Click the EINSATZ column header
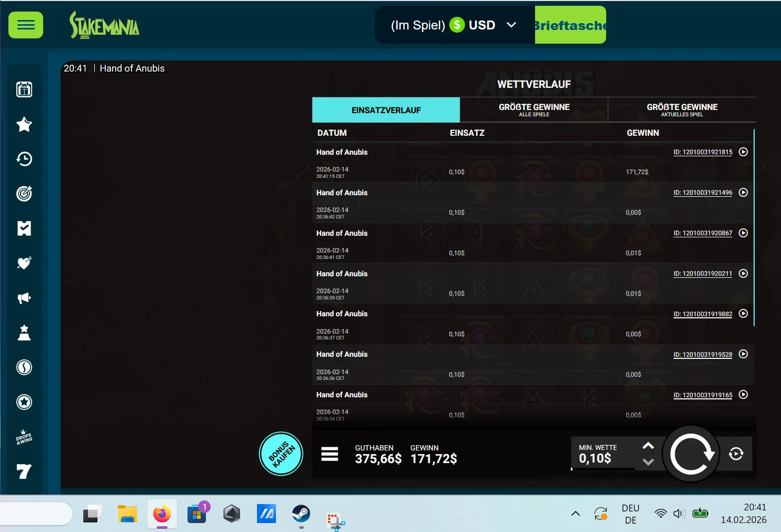781x532 pixels. (467, 133)
